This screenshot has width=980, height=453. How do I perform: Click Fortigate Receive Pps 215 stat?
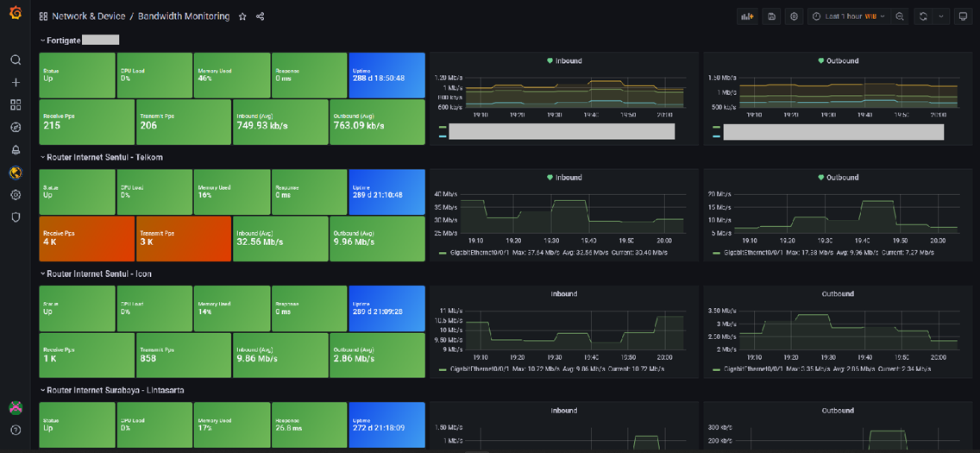pyautogui.click(x=86, y=122)
